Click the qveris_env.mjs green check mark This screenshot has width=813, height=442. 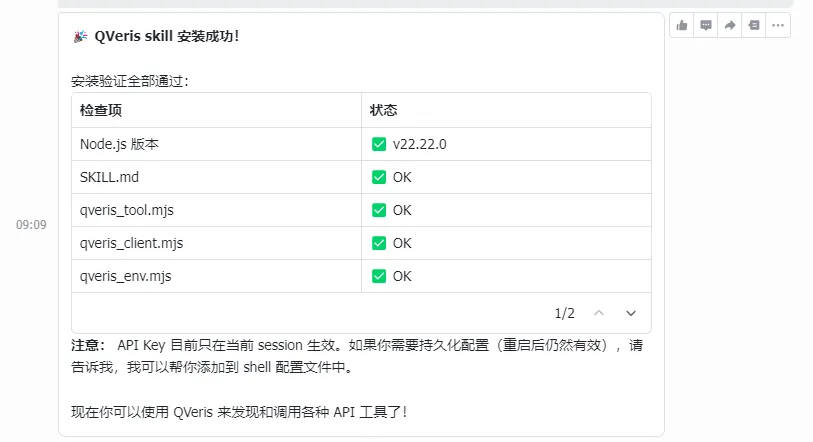click(379, 277)
